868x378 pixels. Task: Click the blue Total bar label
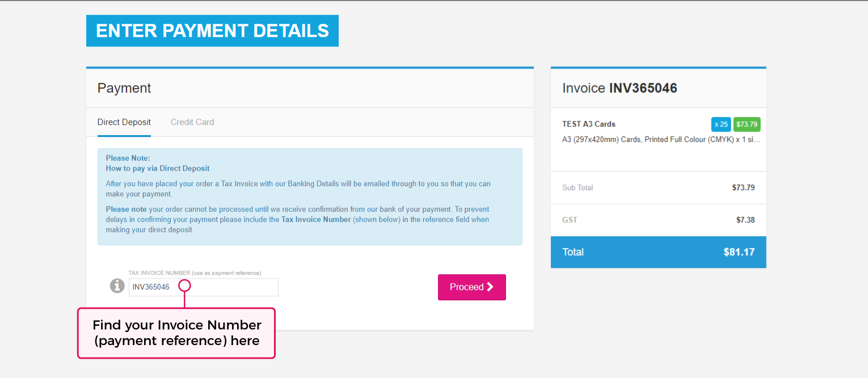click(573, 252)
